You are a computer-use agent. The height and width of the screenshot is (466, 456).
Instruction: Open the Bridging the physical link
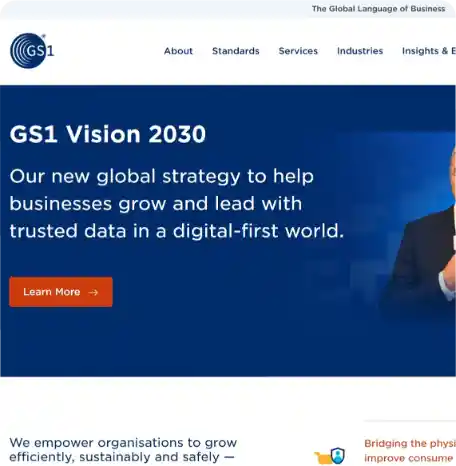(410, 444)
